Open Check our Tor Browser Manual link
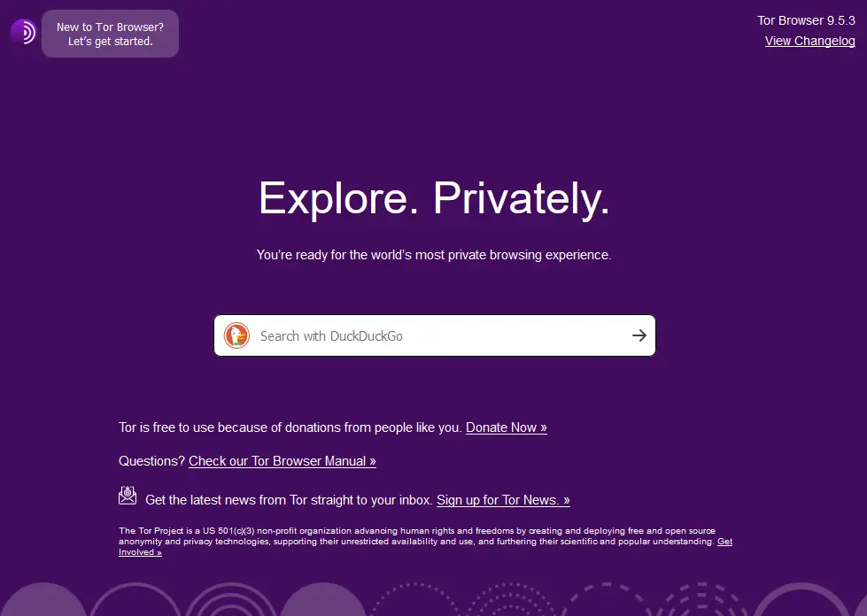 283,461
